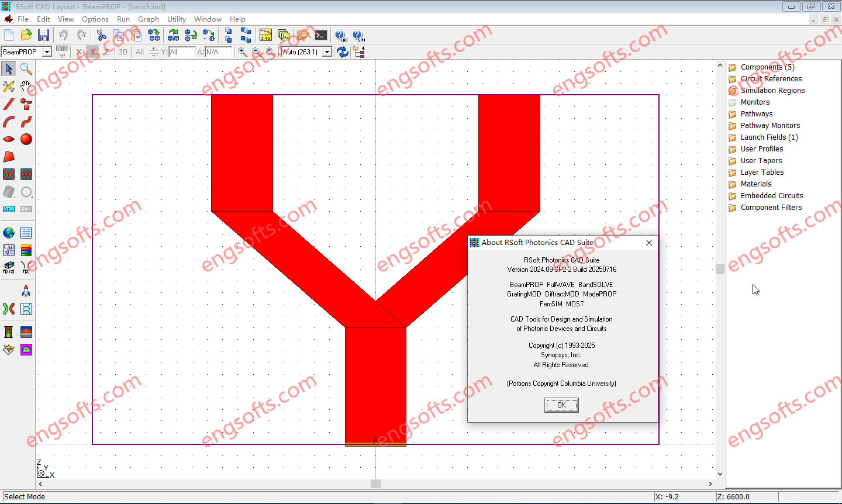Image resolution: width=842 pixels, height=504 pixels.
Task: Paste with the clipboard icon
Action: (136, 35)
